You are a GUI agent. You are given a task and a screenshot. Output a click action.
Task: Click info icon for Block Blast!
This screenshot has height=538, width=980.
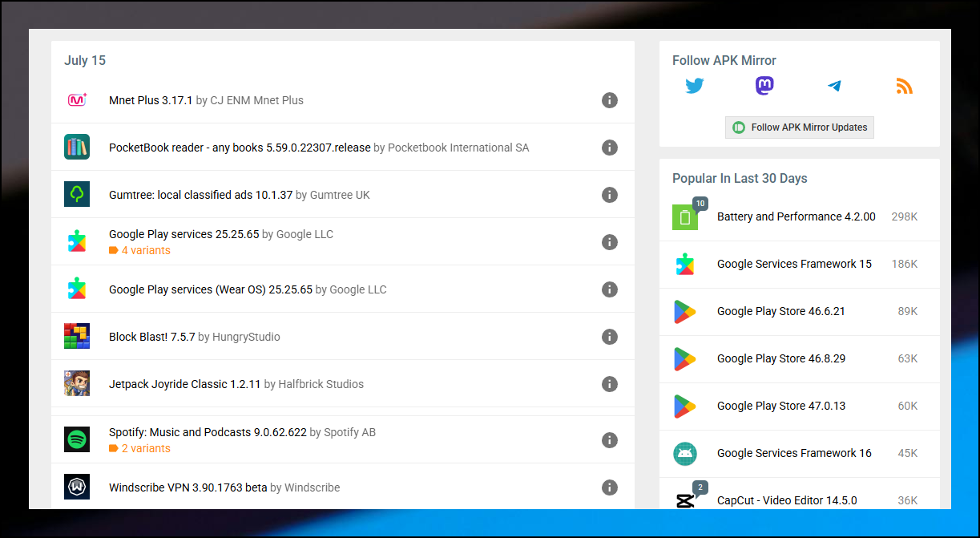click(x=610, y=337)
